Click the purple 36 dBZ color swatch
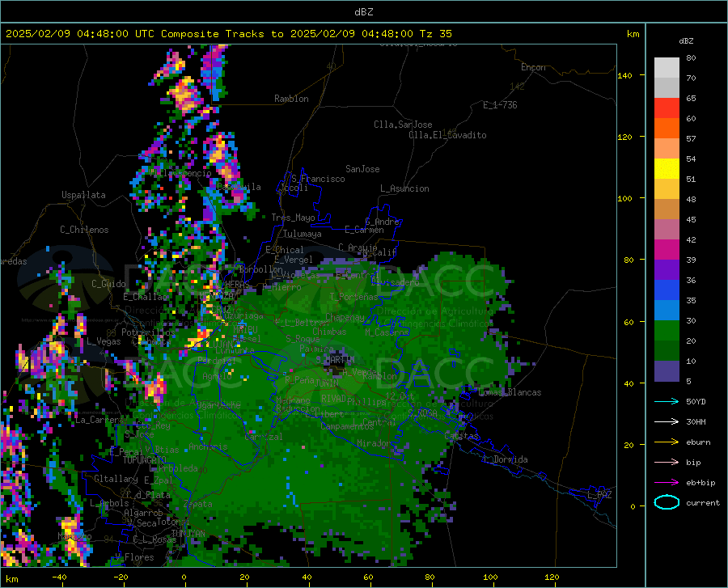The width and height of the screenshot is (728, 588). coord(667,270)
